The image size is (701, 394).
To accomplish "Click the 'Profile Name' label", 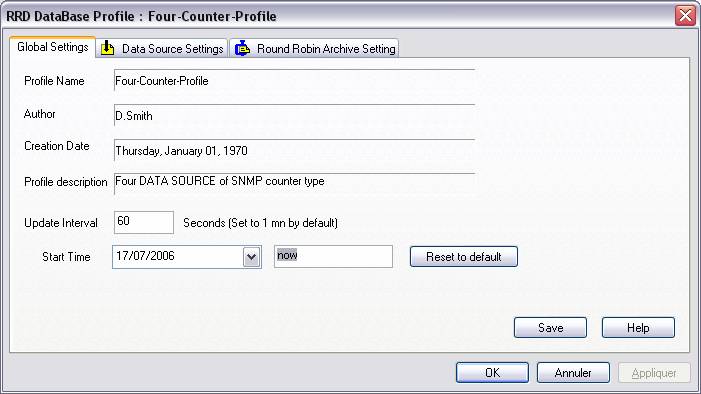I will (x=54, y=81).
